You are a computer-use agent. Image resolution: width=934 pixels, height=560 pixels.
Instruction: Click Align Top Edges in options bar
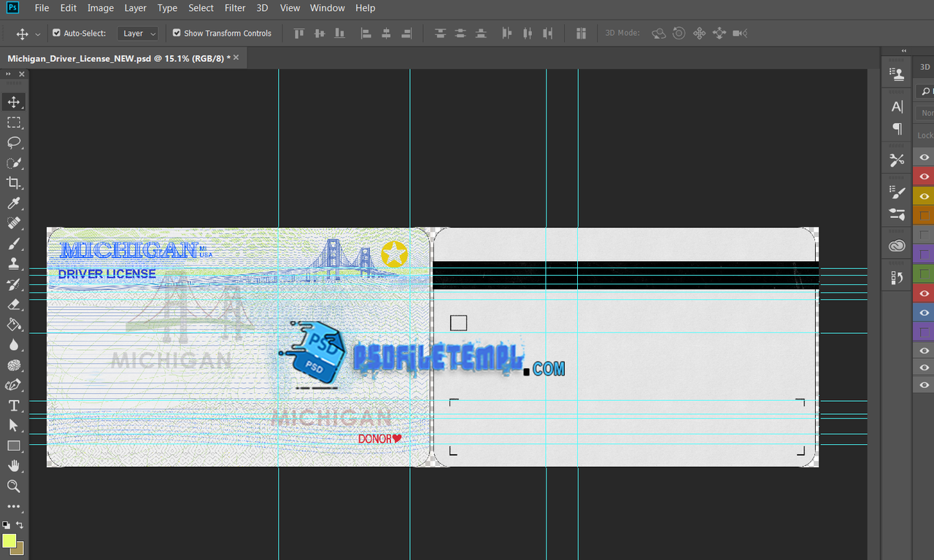(299, 34)
